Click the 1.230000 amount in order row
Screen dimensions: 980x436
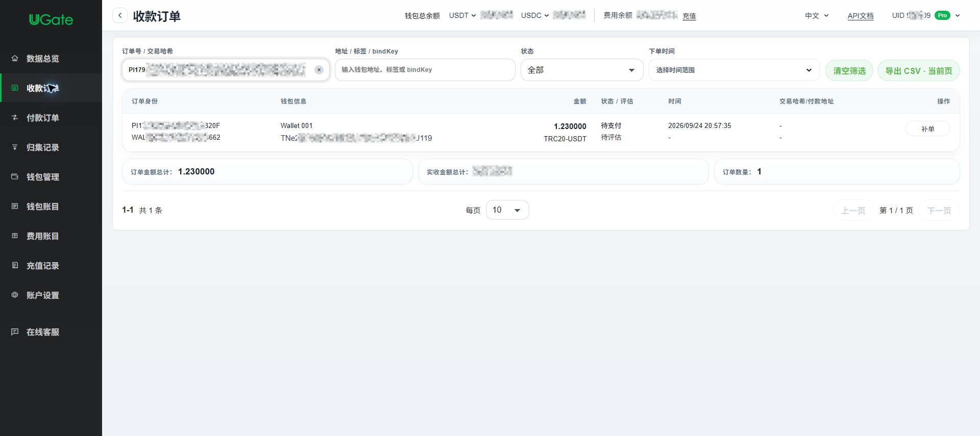pyautogui.click(x=570, y=126)
